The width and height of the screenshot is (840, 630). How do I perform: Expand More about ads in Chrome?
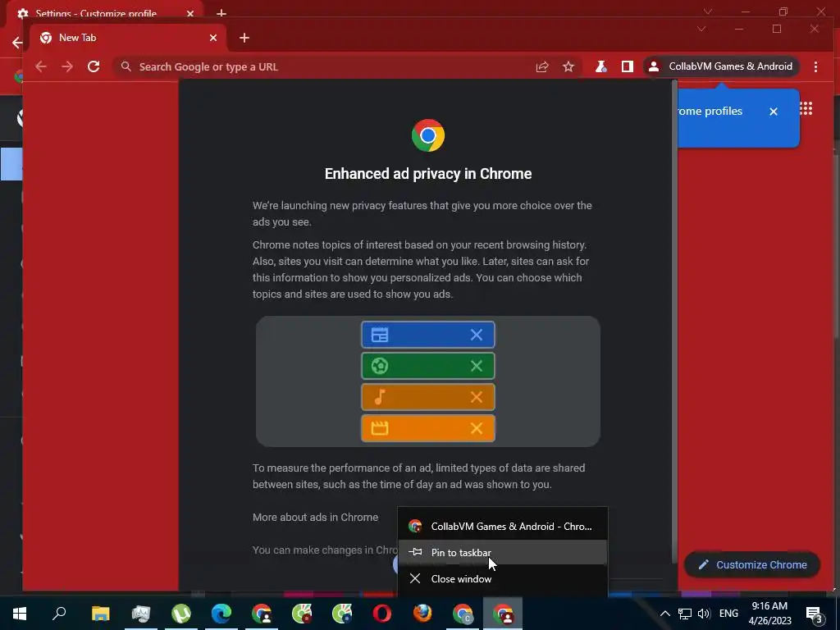[x=316, y=517]
